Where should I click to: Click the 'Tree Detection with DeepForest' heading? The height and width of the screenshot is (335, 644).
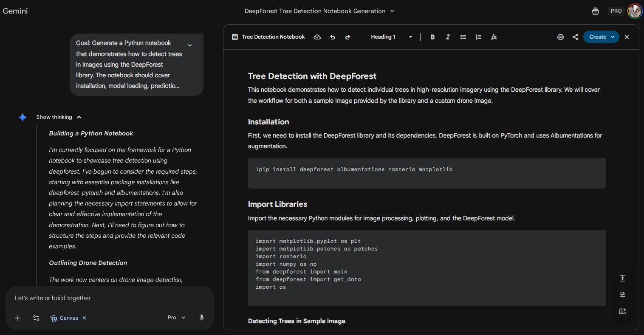click(312, 76)
